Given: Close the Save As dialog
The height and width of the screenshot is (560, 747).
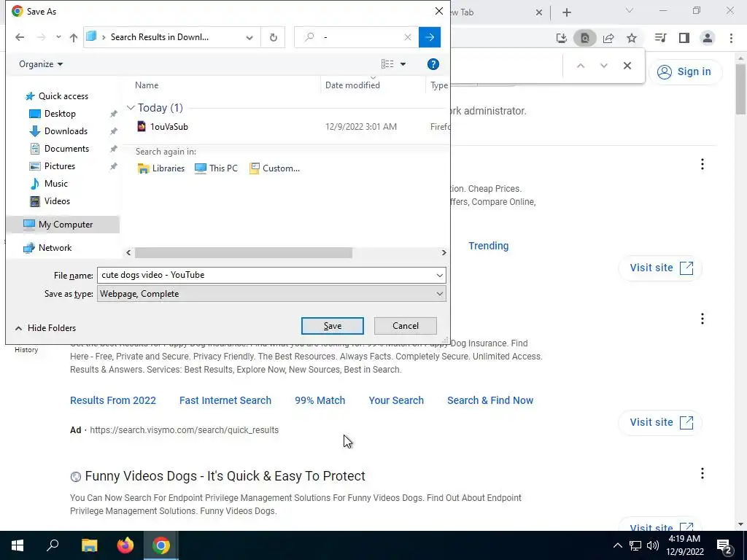Looking at the screenshot, I should [438, 11].
